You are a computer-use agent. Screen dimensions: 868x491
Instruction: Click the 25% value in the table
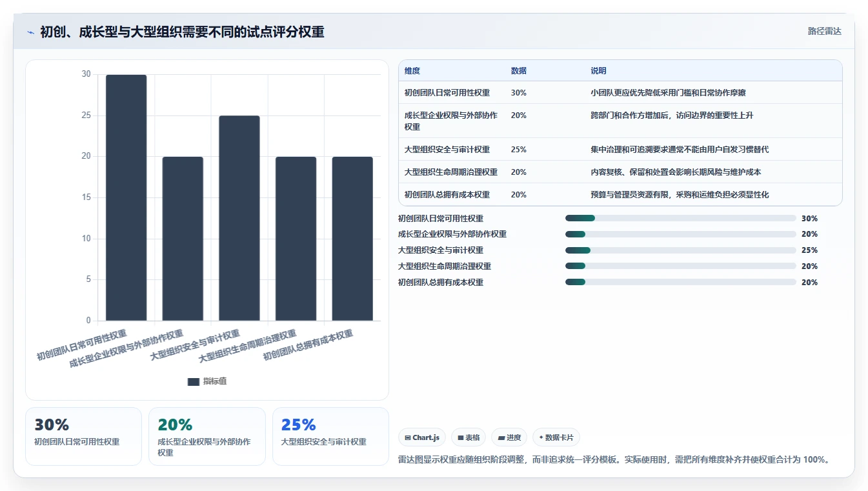[518, 150]
